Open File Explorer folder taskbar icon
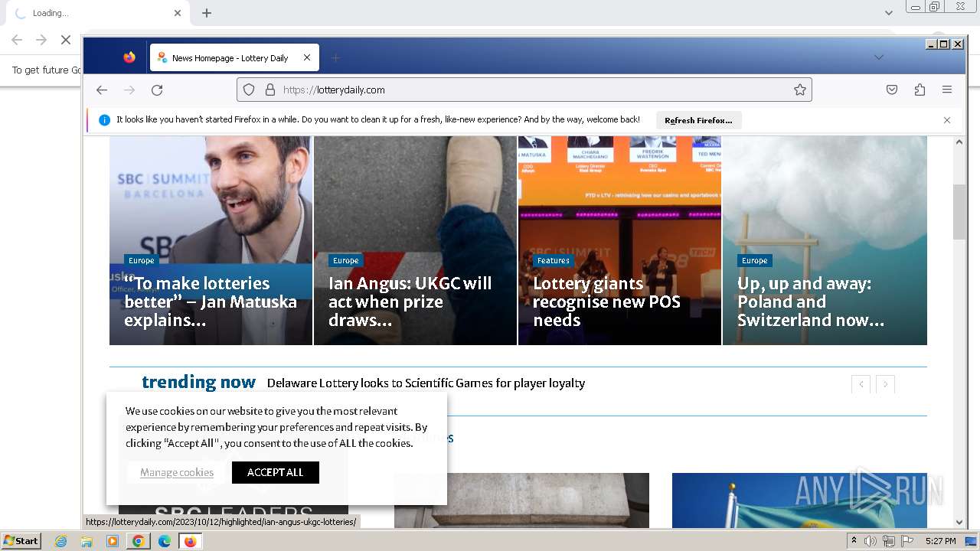The image size is (980, 551). (87, 541)
